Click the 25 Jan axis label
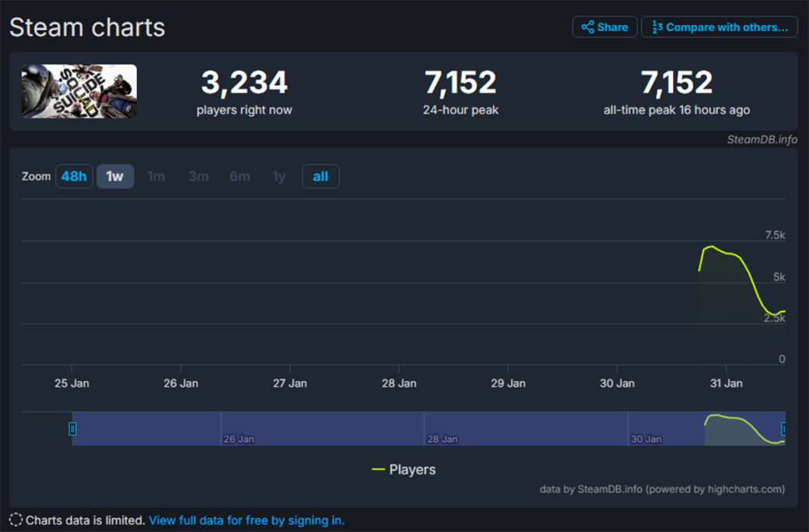 pyautogui.click(x=72, y=383)
